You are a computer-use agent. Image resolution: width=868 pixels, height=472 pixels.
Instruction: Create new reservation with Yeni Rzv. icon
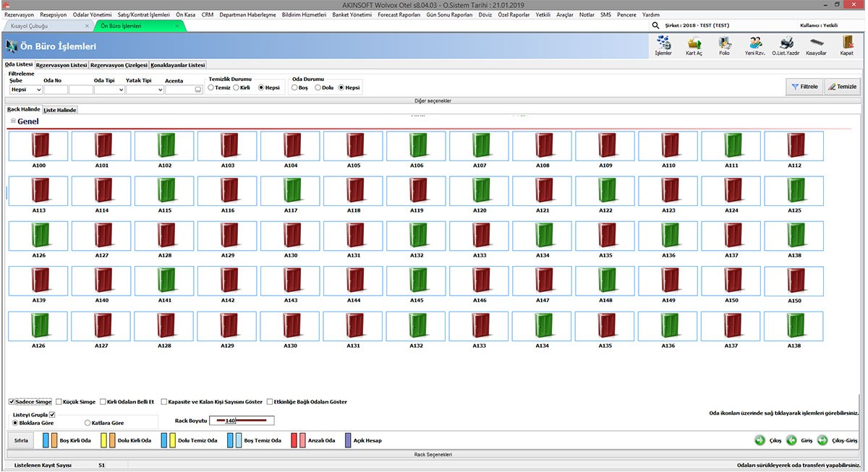click(x=755, y=43)
